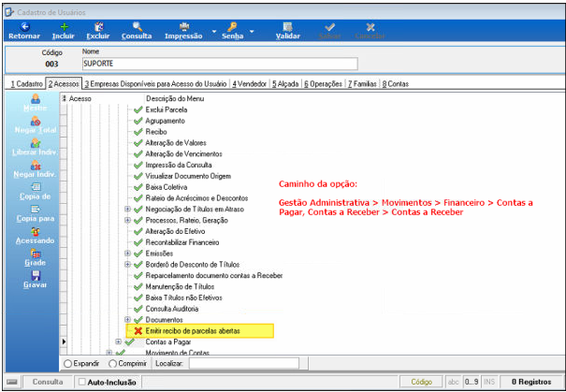
Task: Click Liberar Indiv. sidebar icon
Action: click(36, 143)
